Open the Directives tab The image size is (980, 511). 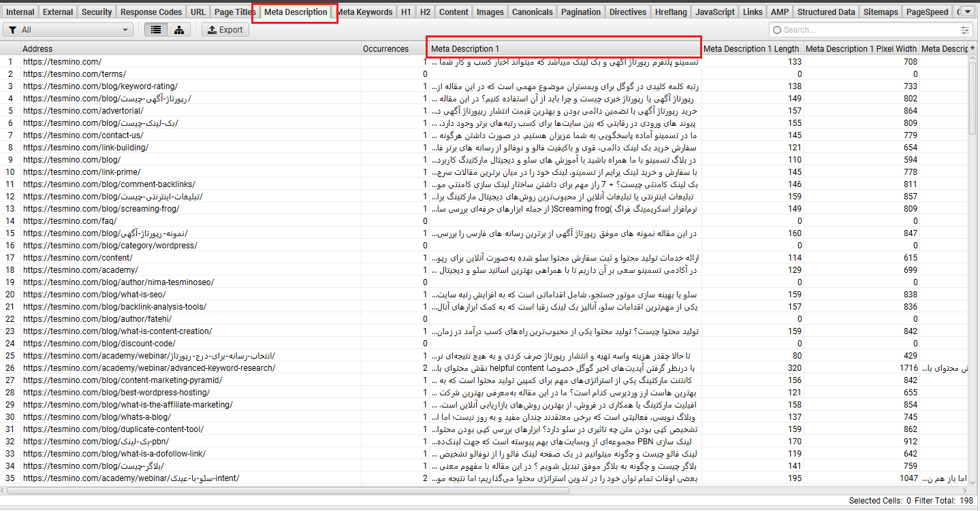click(628, 12)
